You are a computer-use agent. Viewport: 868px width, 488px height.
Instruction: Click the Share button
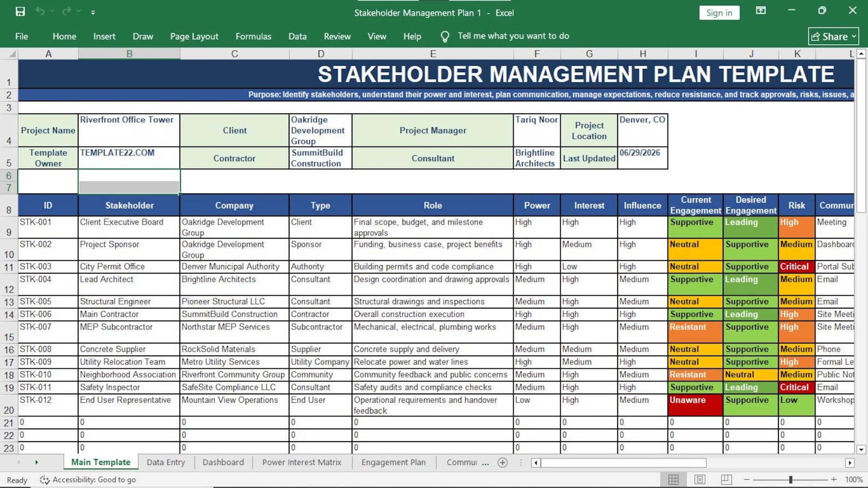click(834, 37)
